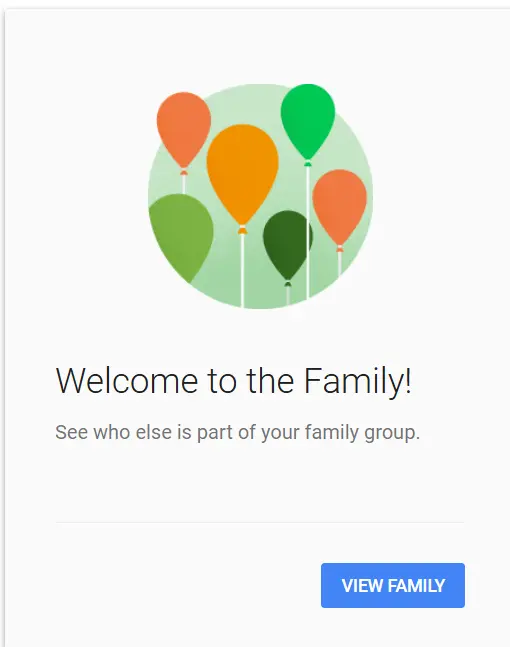The height and width of the screenshot is (647, 510).
Task: Click the horizontal divider line above the button
Action: point(260,522)
